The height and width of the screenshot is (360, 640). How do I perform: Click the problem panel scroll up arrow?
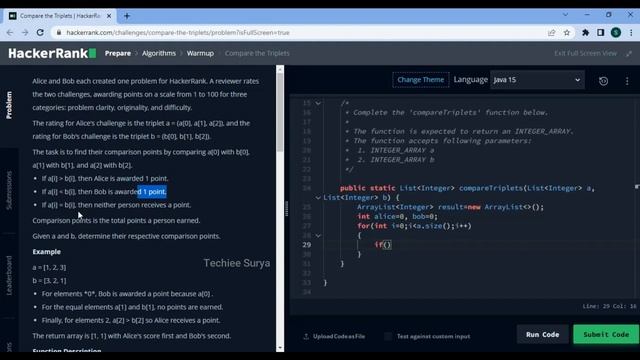(280, 70)
